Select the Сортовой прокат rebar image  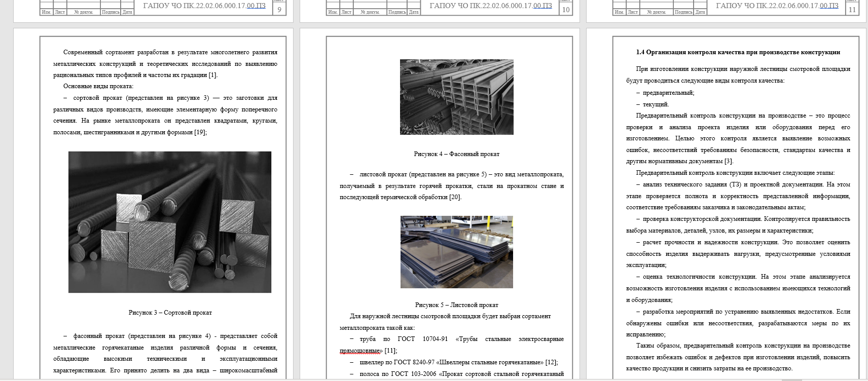170,222
